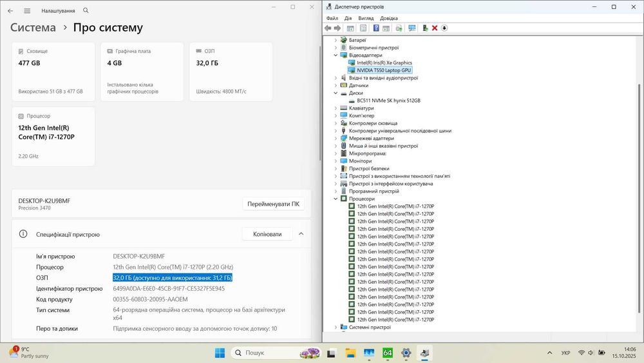Open the Сховище 477 GB card

pos(53,72)
